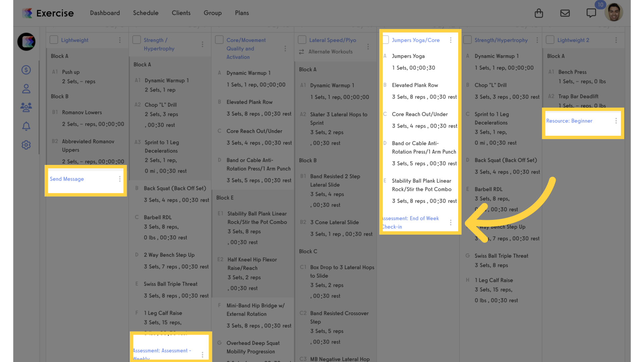Open the groups people sidebar icon

tap(26, 107)
